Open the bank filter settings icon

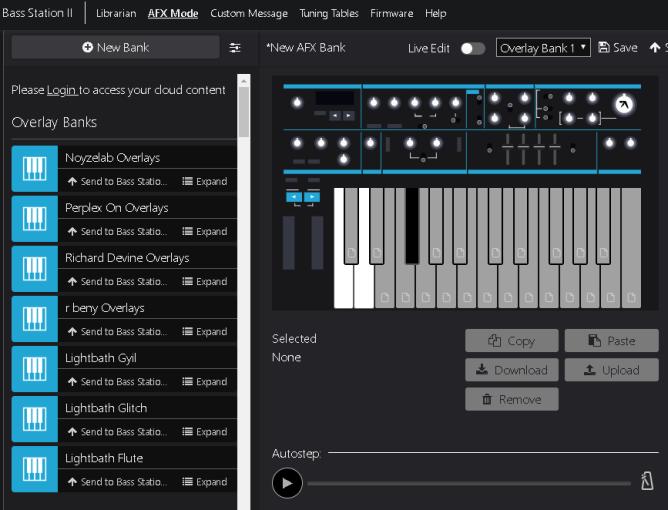pyautogui.click(x=235, y=47)
